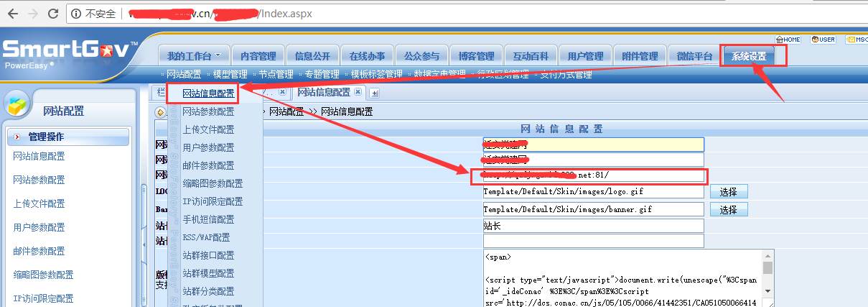Click 选择 button beside banner.gif field
The height and width of the screenshot is (307, 868).
[728, 209]
